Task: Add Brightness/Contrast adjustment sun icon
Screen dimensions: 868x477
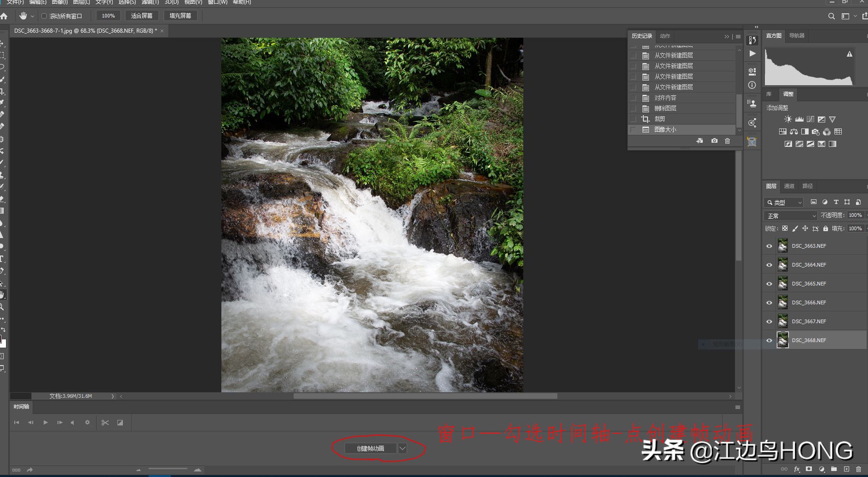Action: pos(788,119)
